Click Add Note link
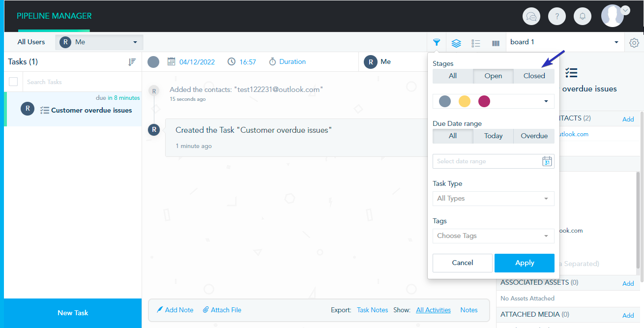Screen dimensions: 644x328 pos(179,310)
